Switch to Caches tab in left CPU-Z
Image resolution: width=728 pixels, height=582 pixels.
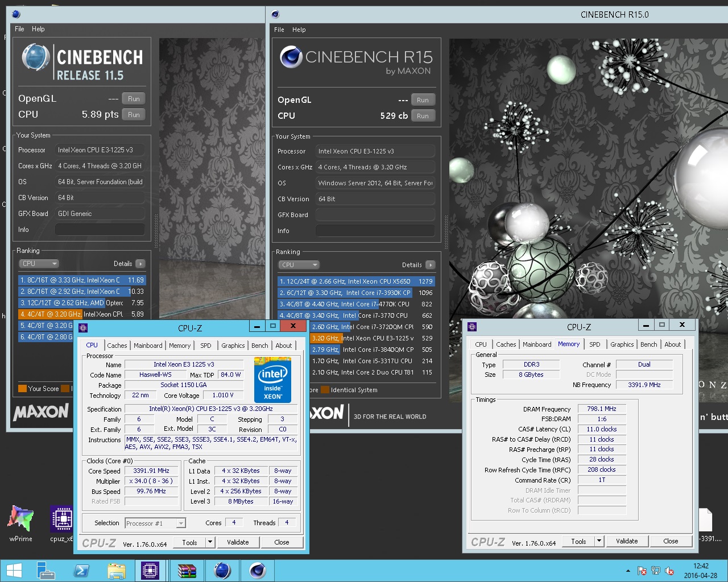pyautogui.click(x=117, y=346)
